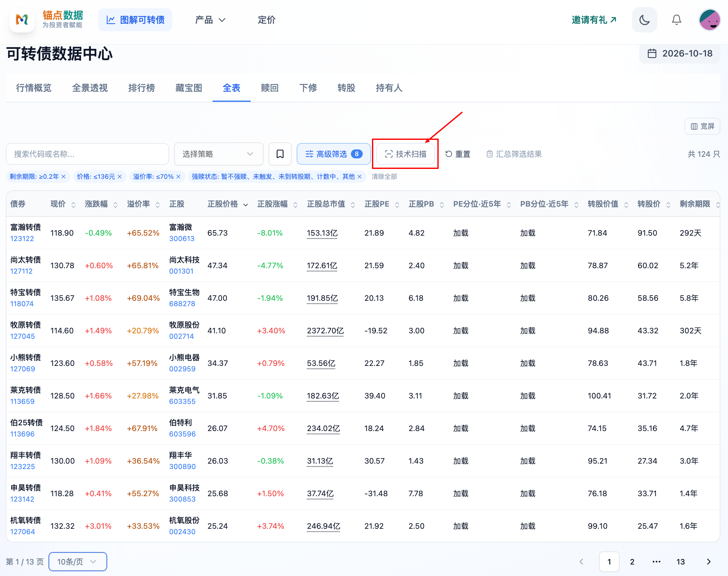This screenshot has width=728, height=576.
Task: Toggle 宽屏 wide-screen mode
Action: pos(702,126)
